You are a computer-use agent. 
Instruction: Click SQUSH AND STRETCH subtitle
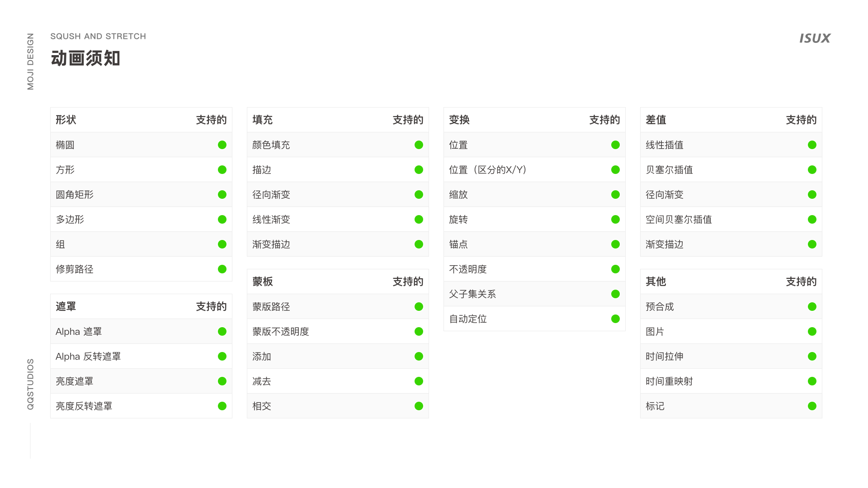pyautogui.click(x=98, y=36)
